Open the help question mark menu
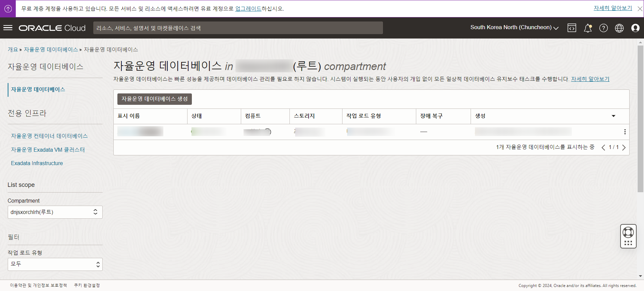This screenshot has height=291, width=644. pos(603,28)
